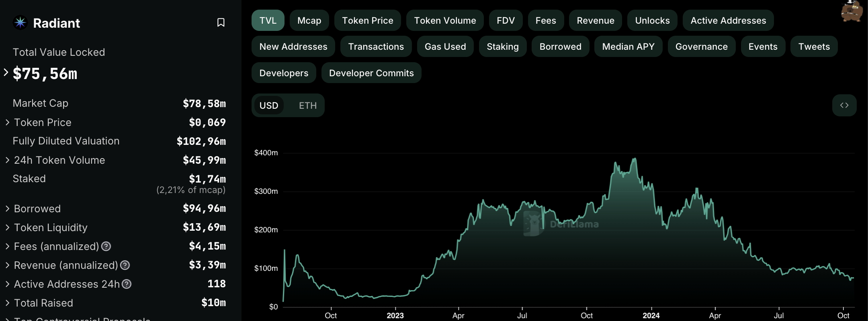Click the Token Price value $0,069
Viewport: 868px width, 321px height.
click(207, 122)
